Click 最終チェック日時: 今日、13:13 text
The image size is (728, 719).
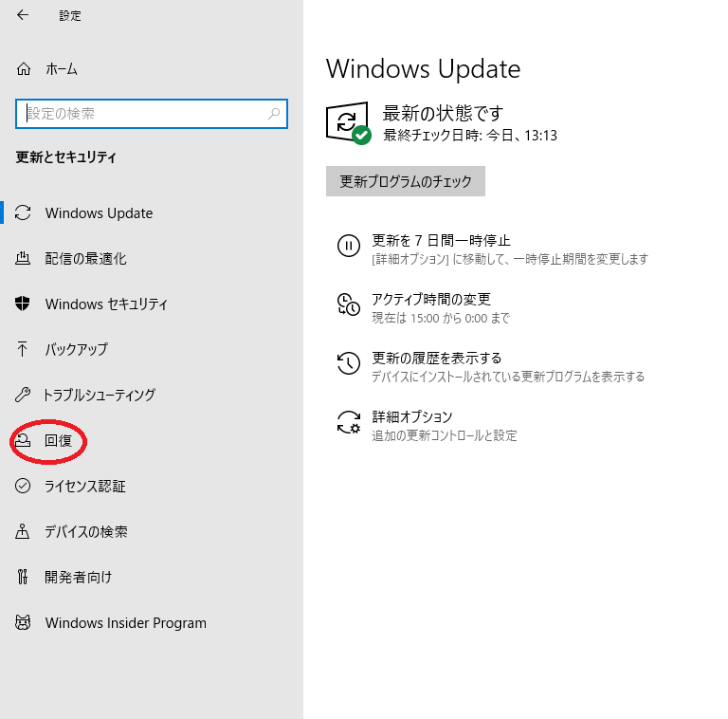coord(470,135)
